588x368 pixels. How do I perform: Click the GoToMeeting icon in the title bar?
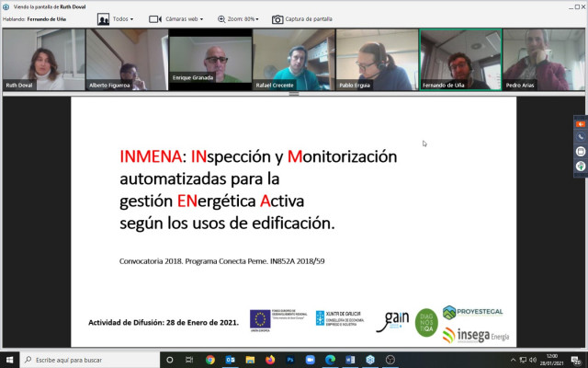6,6
